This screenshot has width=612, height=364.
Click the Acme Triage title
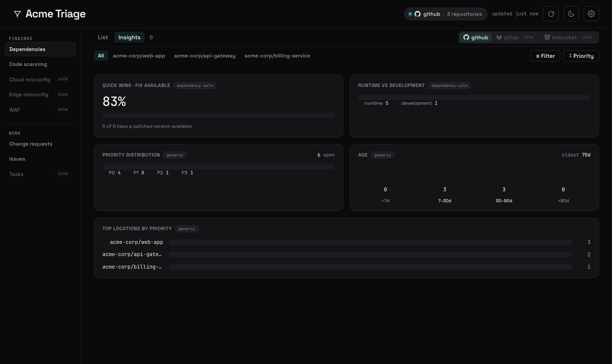[x=55, y=14]
